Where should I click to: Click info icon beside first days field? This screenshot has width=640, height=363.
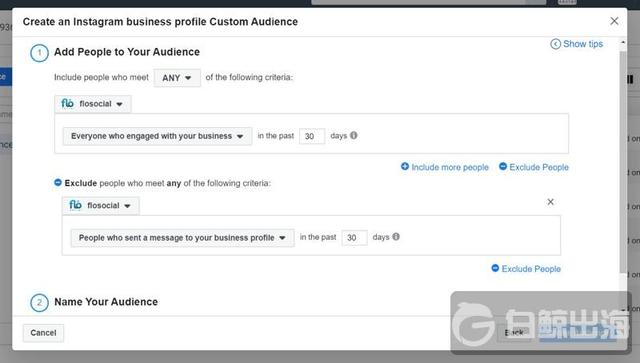pos(354,135)
